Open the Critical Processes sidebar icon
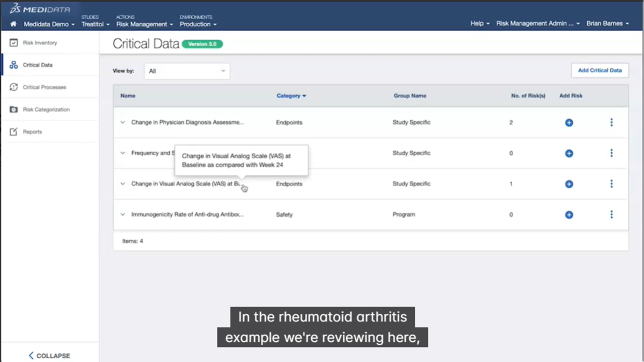Image resolution: width=644 pixels, height=362 pixels. coord(14,87)
